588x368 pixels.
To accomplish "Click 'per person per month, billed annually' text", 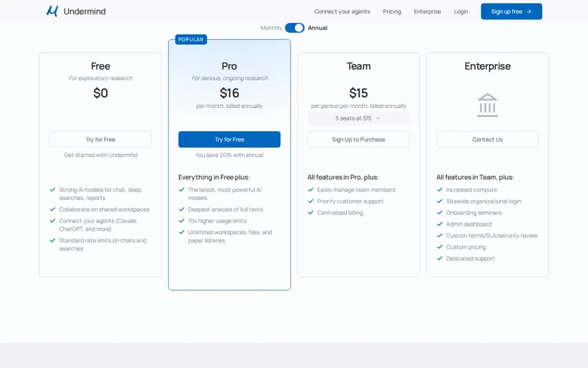I will coord(358,106).
